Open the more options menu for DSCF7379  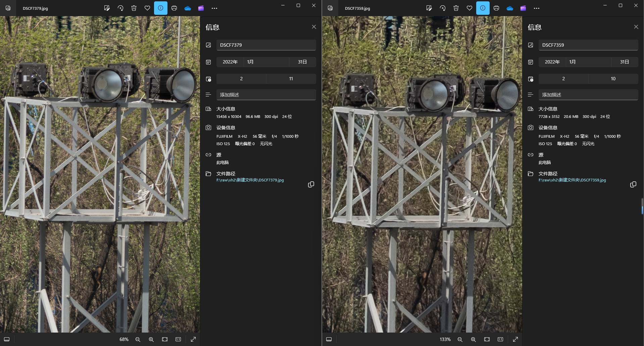click(x=214, y=8)
